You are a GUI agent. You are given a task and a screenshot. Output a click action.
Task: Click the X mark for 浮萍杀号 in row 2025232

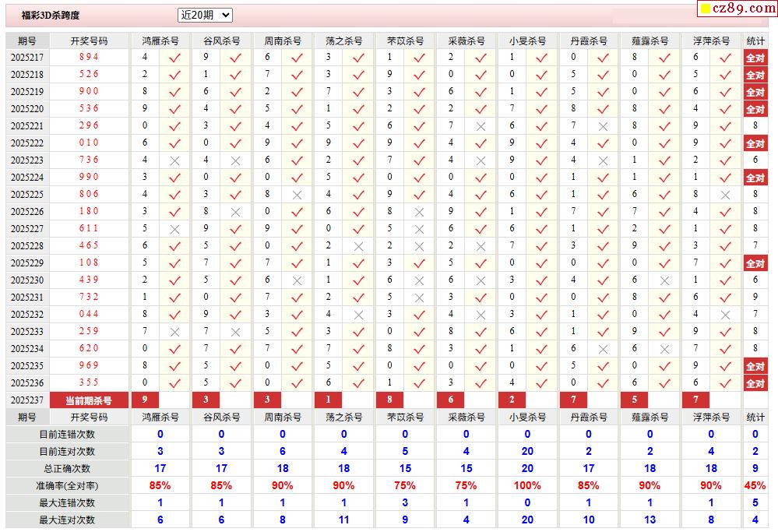tap(725, 315)
